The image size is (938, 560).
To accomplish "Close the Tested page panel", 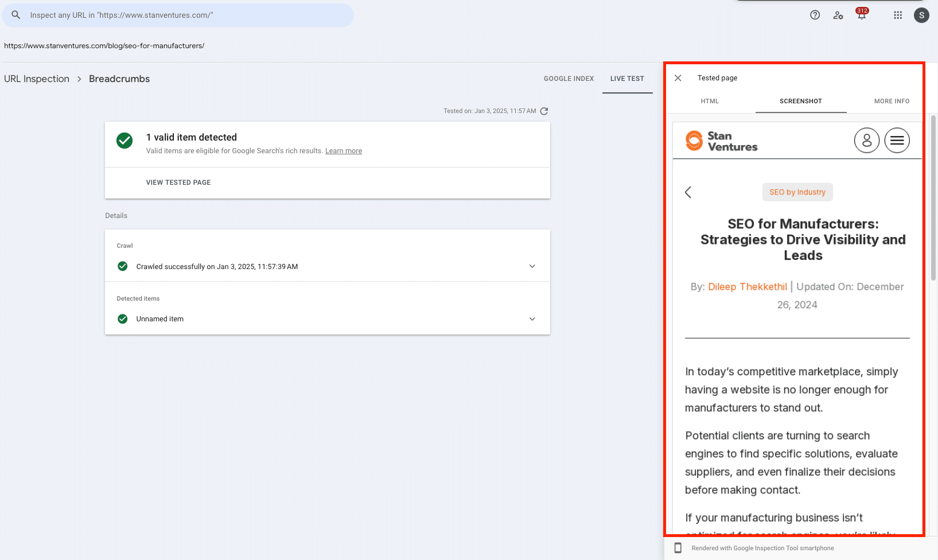I will coord(678,78).
